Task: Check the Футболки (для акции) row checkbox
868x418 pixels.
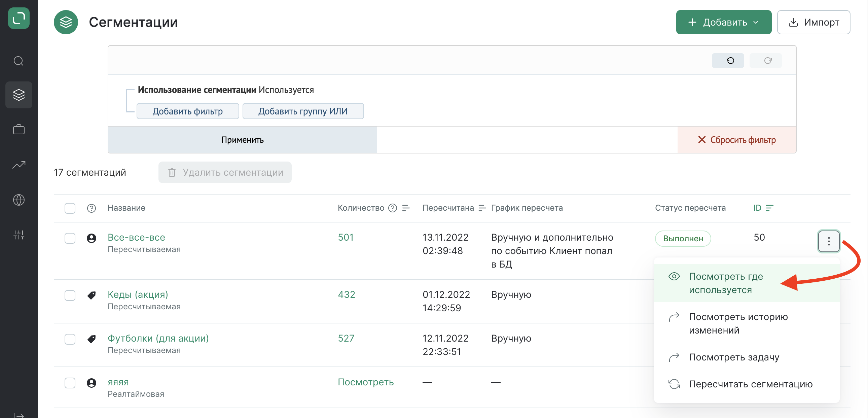Action: [x=70, y=339]
